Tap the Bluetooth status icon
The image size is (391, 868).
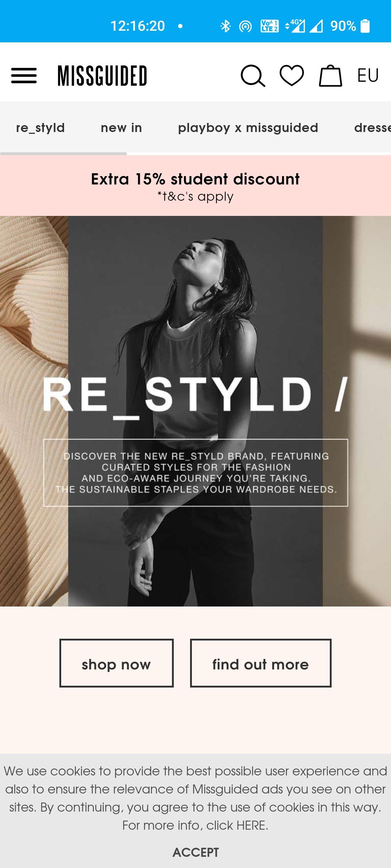226,26
